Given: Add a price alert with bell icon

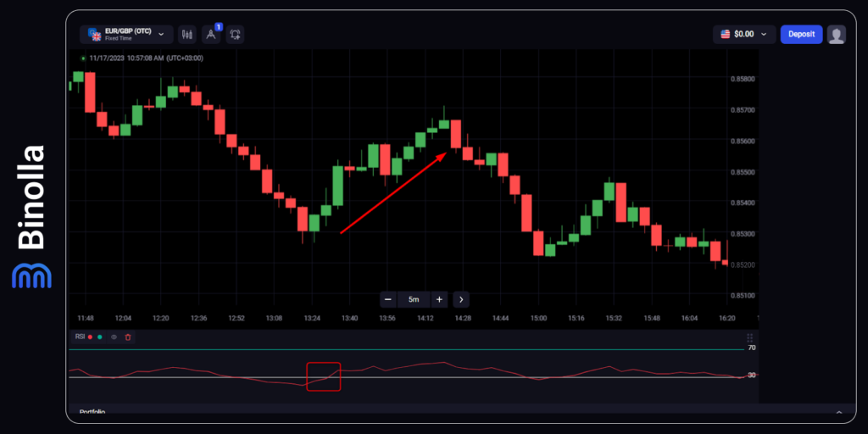Looking at the screenshot, I should pyautogui.click(x=236, y=34).
